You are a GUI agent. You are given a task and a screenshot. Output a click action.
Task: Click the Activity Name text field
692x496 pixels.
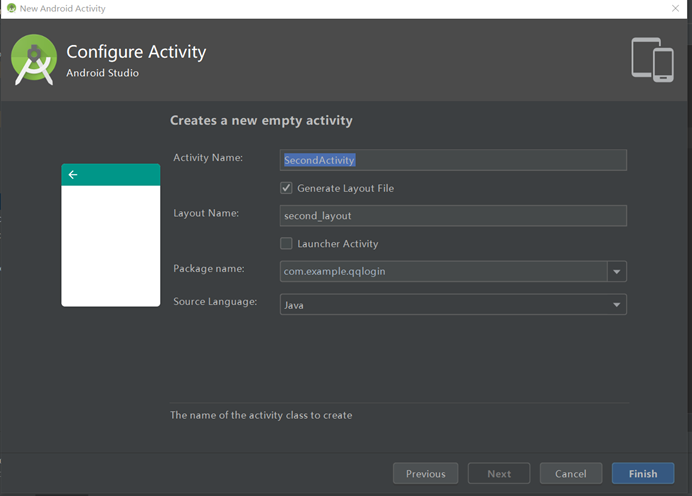tap(453, 160)
